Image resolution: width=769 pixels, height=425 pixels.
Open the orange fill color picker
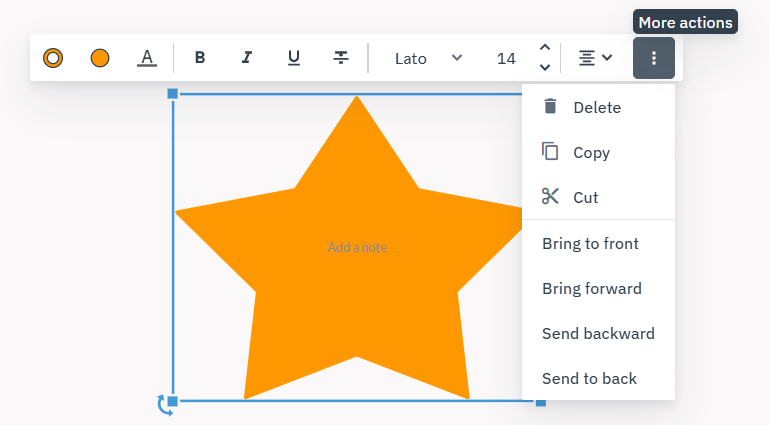pyautogui.click(x=100, y=58)
